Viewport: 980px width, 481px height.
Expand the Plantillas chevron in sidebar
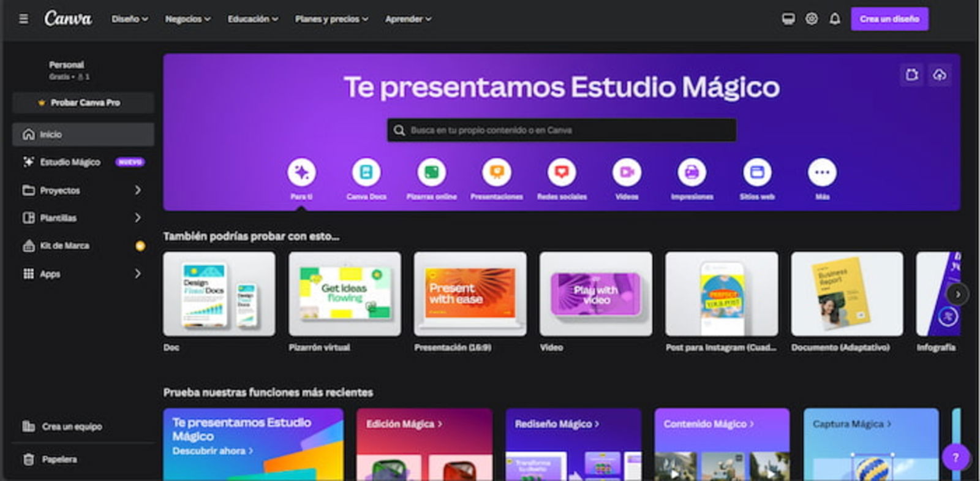[138, 218]
